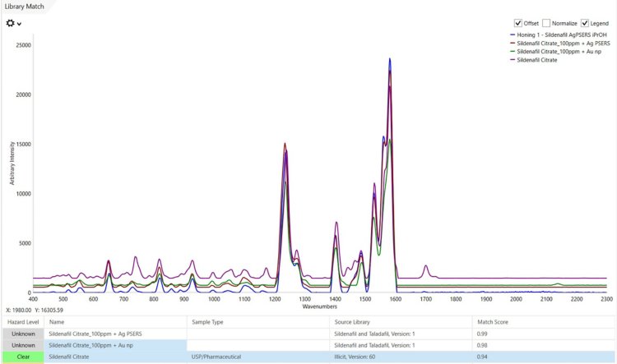The image size is (617, 364).
Task: Select the Sildenafil Citrate name cell in table
Action: click(116, 357)
